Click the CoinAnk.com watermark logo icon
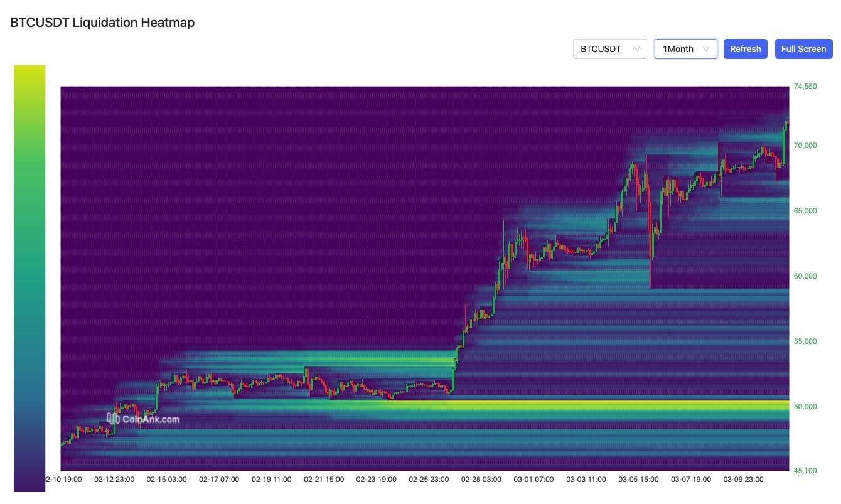 114,417
